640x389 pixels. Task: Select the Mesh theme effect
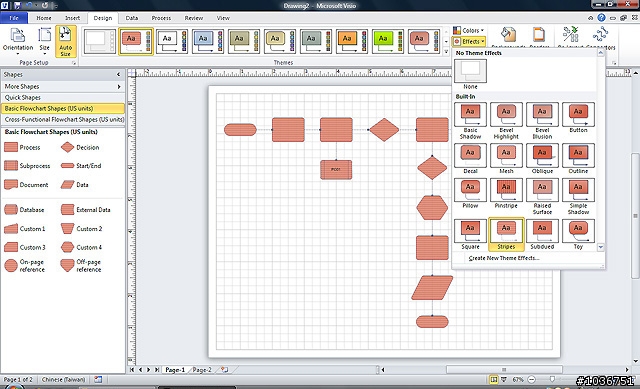pos(506,158)
